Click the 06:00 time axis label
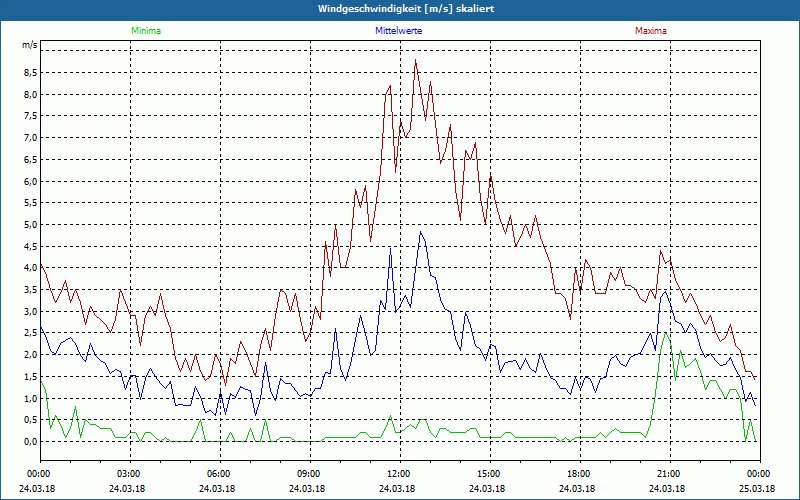 (220, 474)
